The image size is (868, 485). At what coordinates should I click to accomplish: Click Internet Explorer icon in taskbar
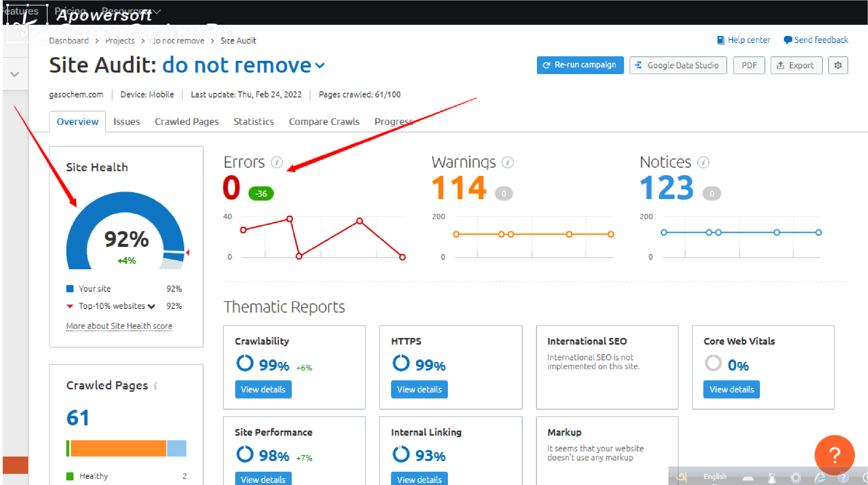(820, 477)
